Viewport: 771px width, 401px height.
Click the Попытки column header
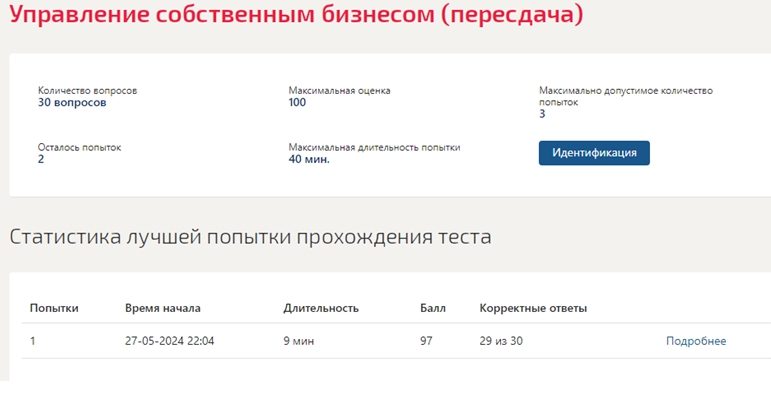[54, 308]
